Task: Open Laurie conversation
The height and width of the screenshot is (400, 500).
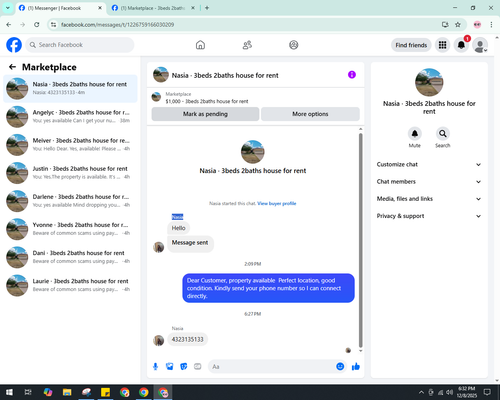Action: (70, 285)
